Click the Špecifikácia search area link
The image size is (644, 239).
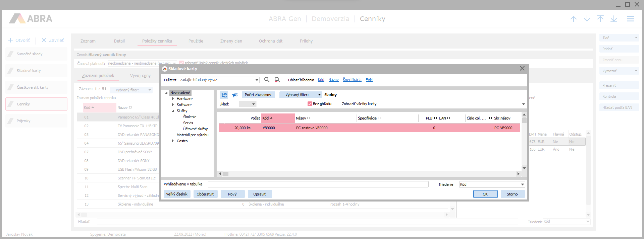(x=352, y=80)
